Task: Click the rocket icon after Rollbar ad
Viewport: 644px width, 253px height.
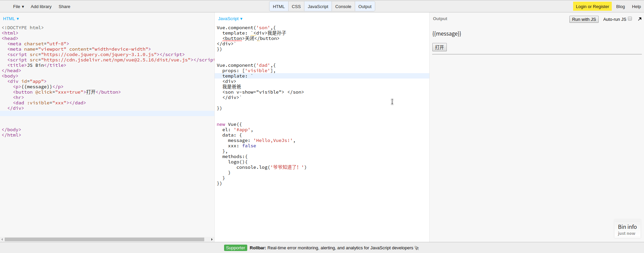Action: tap(417, 248)
